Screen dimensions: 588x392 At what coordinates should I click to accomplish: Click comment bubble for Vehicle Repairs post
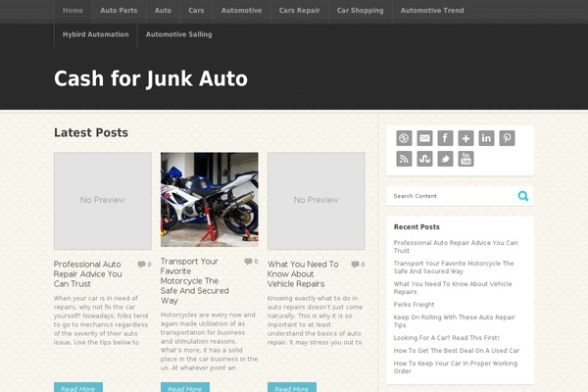[x=355, y=264]
